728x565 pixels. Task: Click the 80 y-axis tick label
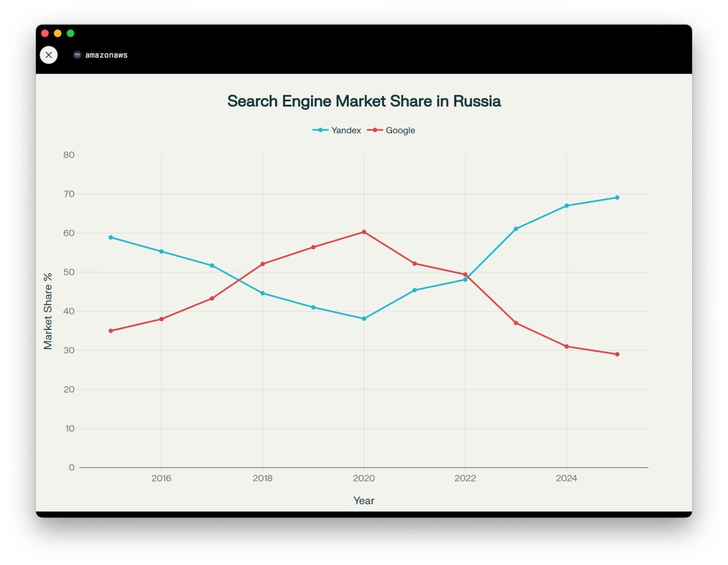coord(69,155)
